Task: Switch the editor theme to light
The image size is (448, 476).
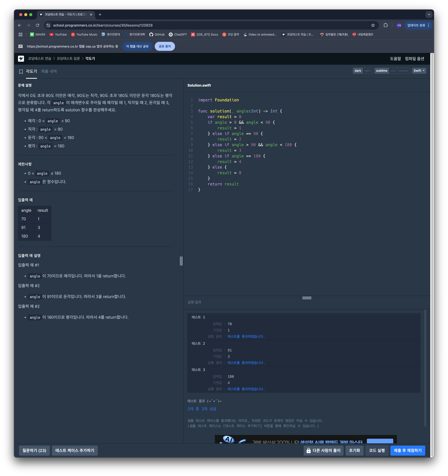Action: tap(367, 71)
